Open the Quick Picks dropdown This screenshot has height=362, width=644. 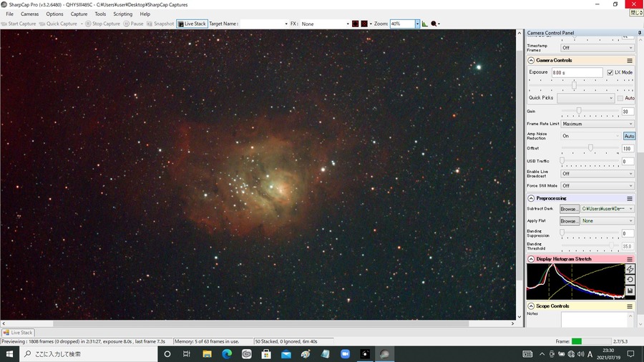click(x=585, y=98)
